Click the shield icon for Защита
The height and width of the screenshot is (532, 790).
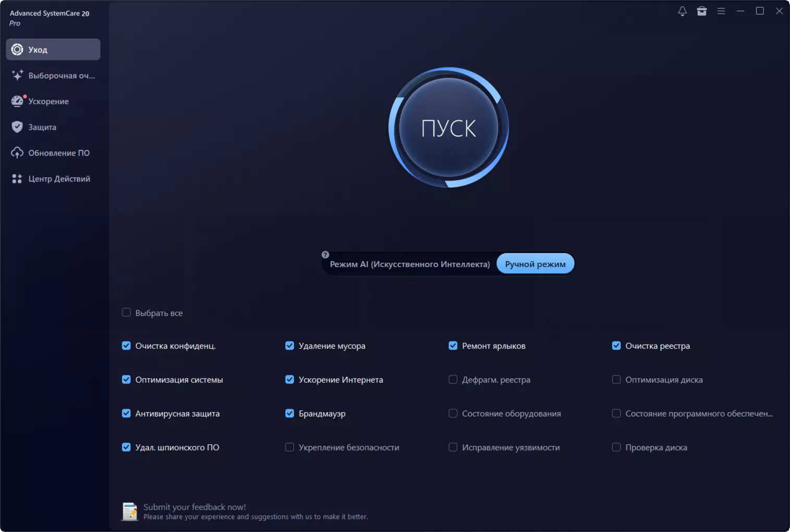tap(17, 127)
